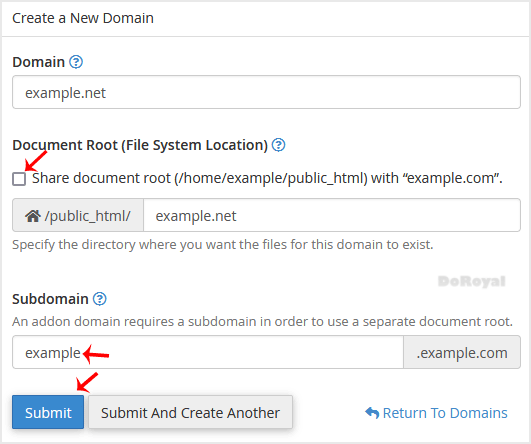531x444 pixels.
Task: Submit the new domain form
Action: [48, 412]
